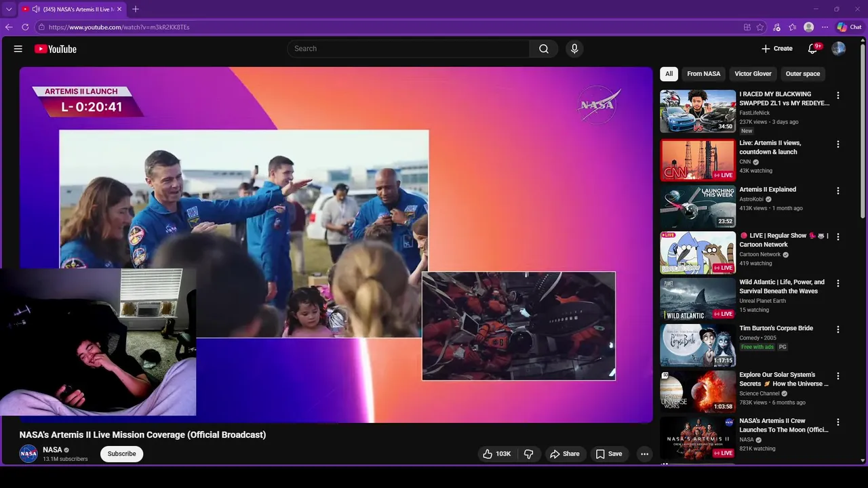
Task: Open the Copilot Chat button
Action: 849,27
